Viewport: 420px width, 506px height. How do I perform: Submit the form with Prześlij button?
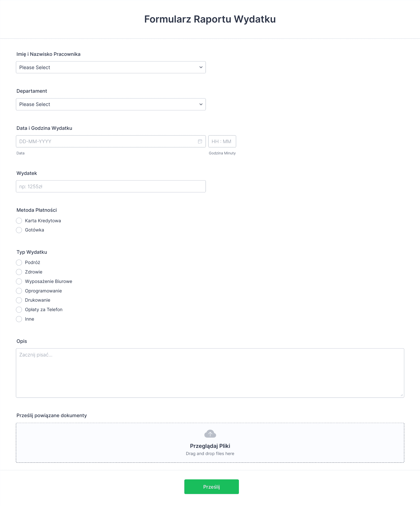(x=212, y=487)
